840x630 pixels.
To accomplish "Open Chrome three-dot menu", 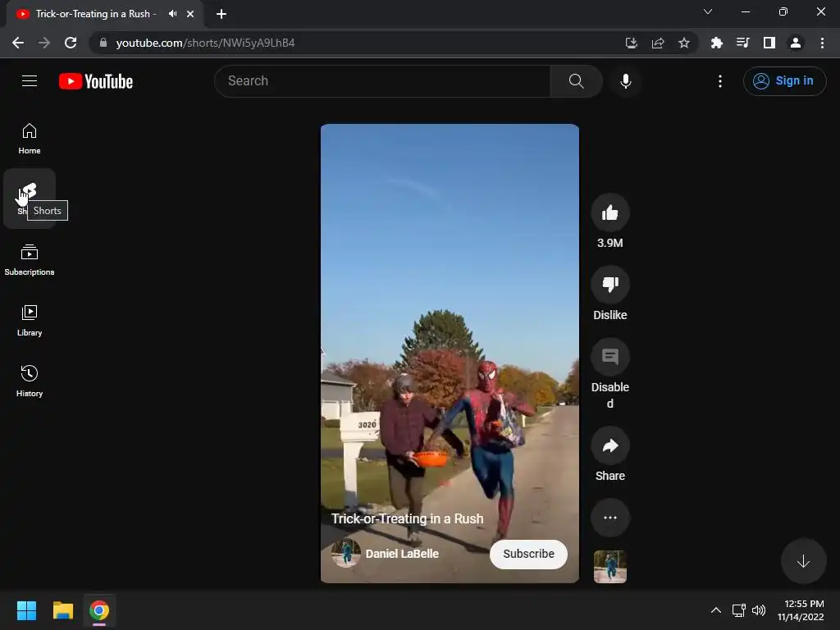I will coord(822,43).
